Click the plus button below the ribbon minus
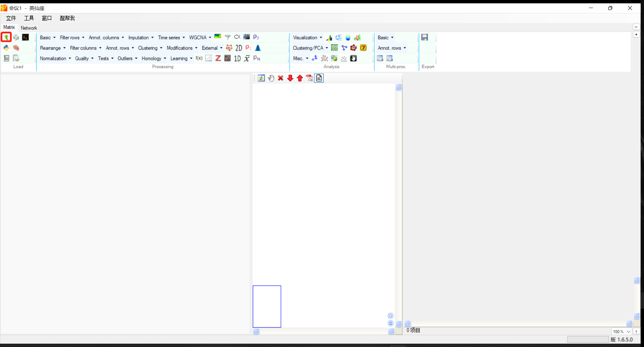Viewport: 644px width, 347px height. click(x=636, y=34)
